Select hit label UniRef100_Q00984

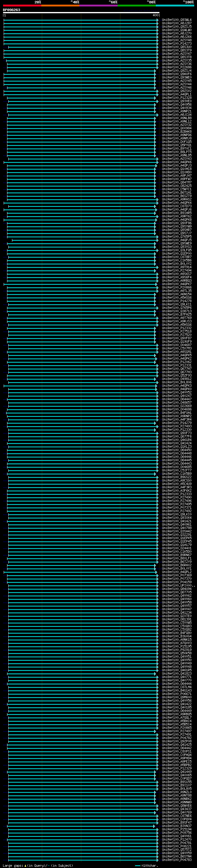[177, 128]
